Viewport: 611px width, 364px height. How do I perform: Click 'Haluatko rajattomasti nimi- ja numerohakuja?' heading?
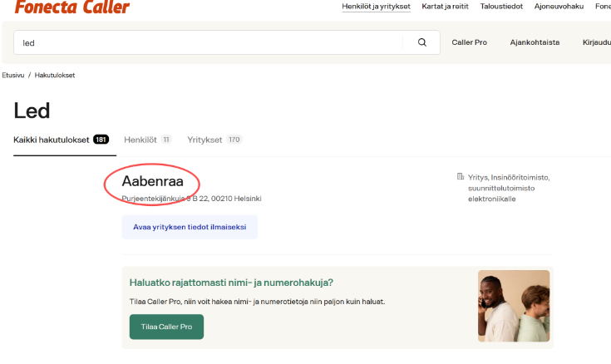pyautogui.click(x=231, y=283)
